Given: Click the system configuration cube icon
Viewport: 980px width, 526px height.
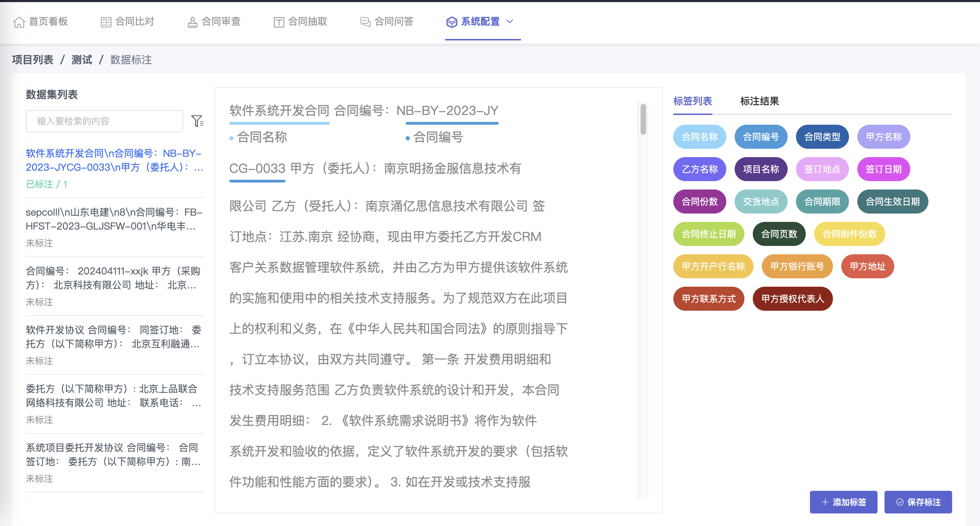Looking at the screenshot, I should pyautogui.click(x=452, y=22).
